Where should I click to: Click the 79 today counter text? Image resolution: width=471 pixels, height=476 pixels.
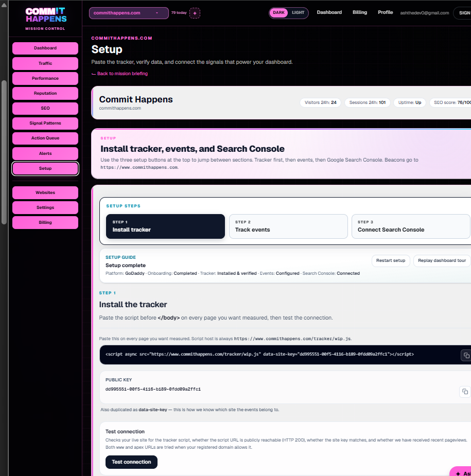pos(179,13)
